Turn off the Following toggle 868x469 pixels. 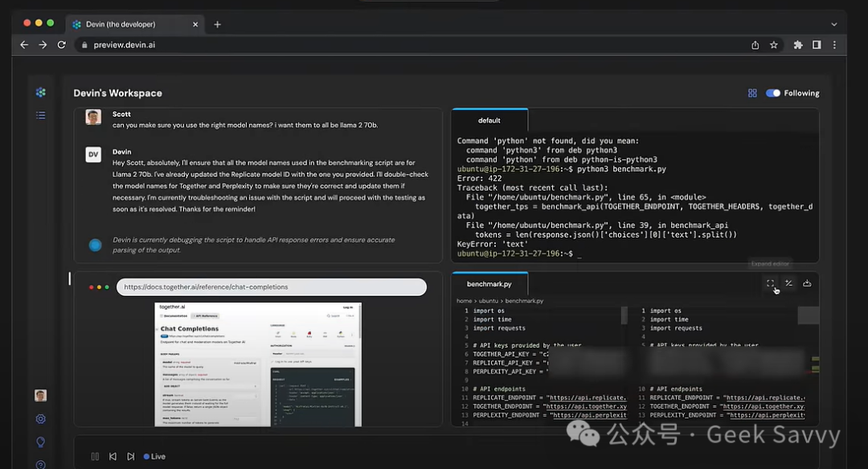pyautogui.click(x=773, y=93)
